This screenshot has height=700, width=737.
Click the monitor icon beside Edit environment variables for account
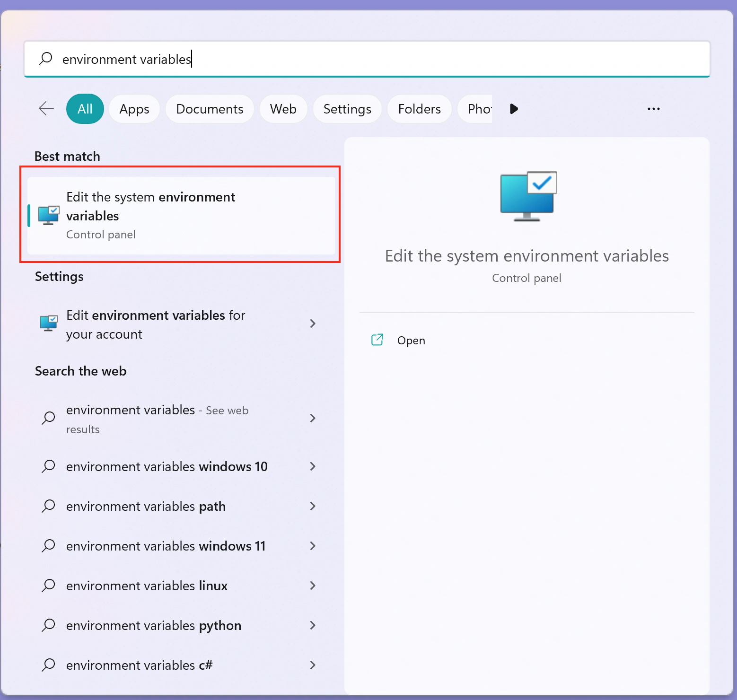[48, 324]
